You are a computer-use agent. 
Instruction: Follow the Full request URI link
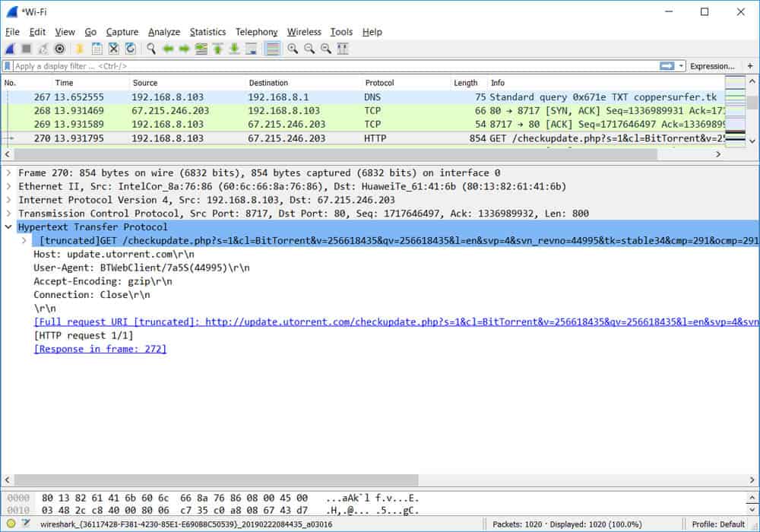396,321
